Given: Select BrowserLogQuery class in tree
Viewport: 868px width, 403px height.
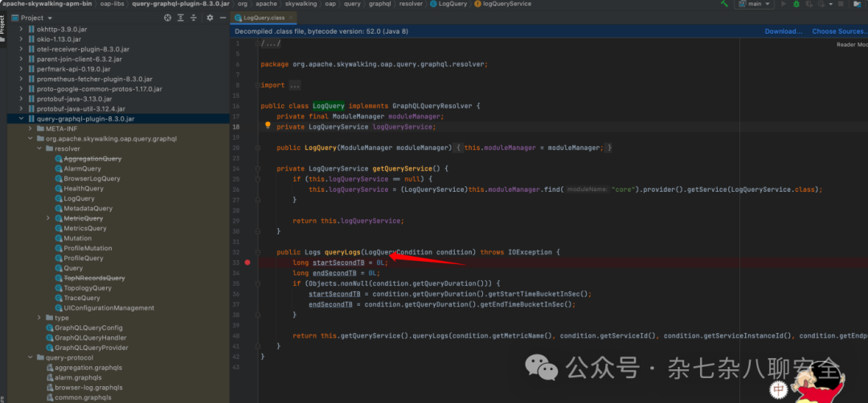Looking at the screenshot, I should click(92, 178).
